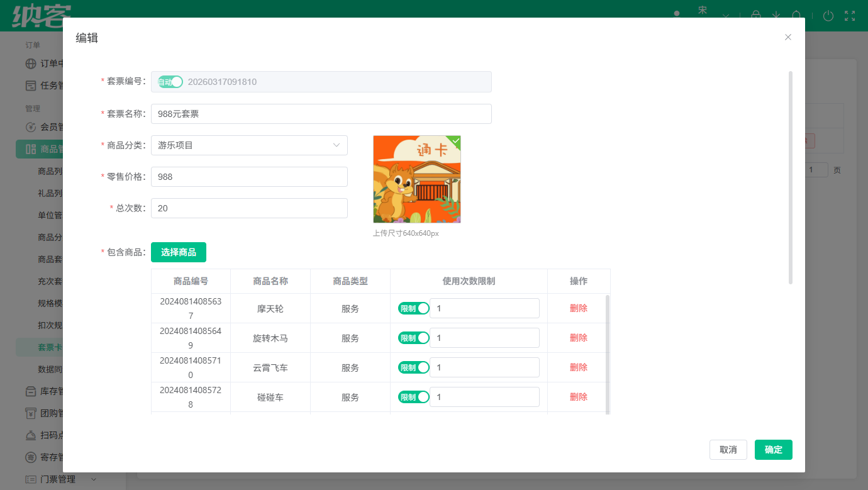Viewport: 868px width, 490px height.
Task: Click product name cell 云霄飞车
Action: coord(270,367)
